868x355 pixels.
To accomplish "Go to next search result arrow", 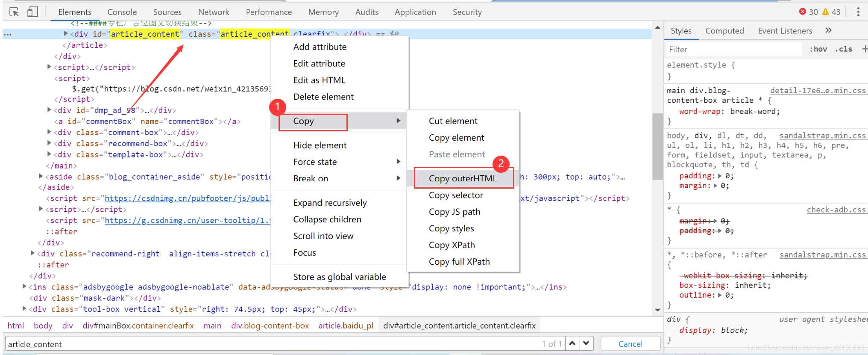I will (x=586, y=343).
